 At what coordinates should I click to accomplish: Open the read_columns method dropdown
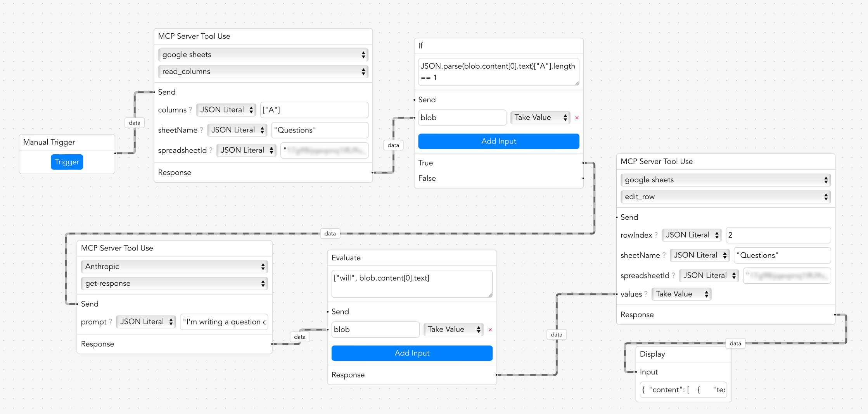[x=263, y=71]
